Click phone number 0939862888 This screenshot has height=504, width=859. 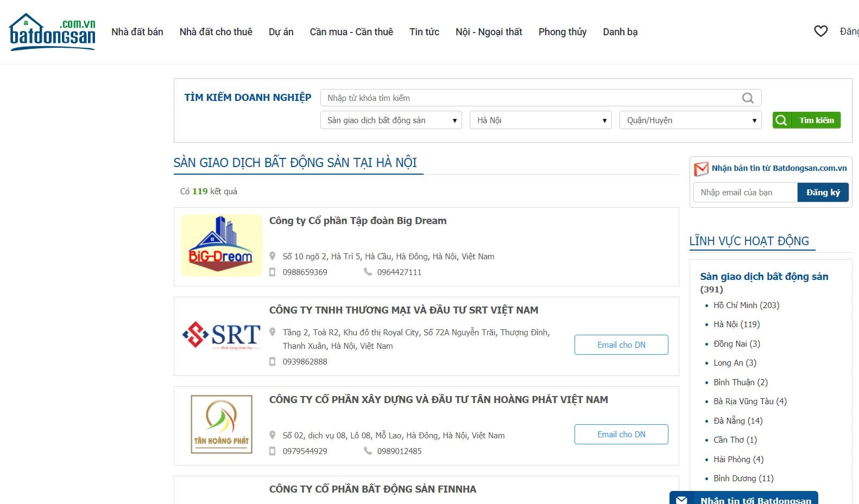pyautogui.click(x=305, y=362)
